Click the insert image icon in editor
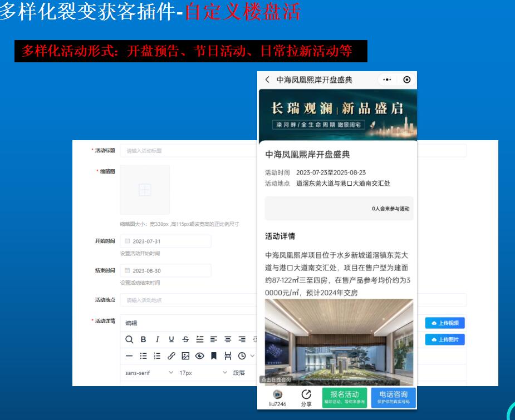515x420 pixels. point(185,356)
